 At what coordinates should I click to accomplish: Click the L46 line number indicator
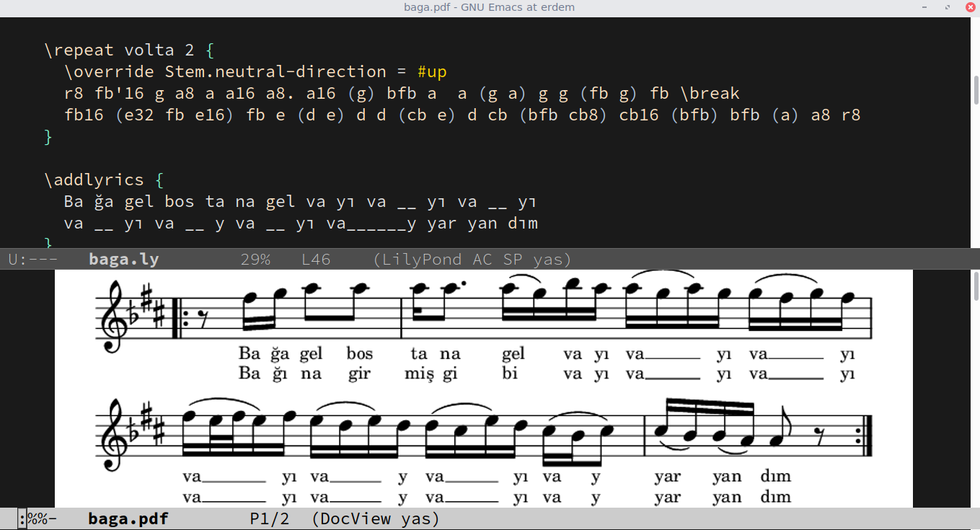(316, 260)
